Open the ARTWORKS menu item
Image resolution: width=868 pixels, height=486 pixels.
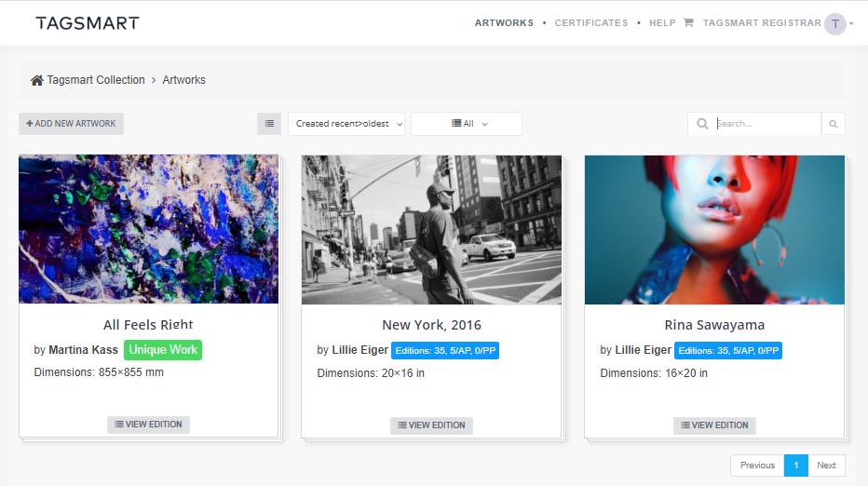pyautogui.click(x=504, y=22)
